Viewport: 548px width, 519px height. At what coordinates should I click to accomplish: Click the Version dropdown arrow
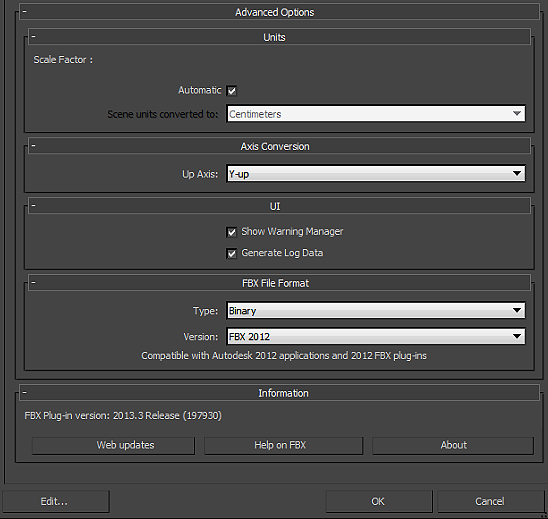(517, 337)
